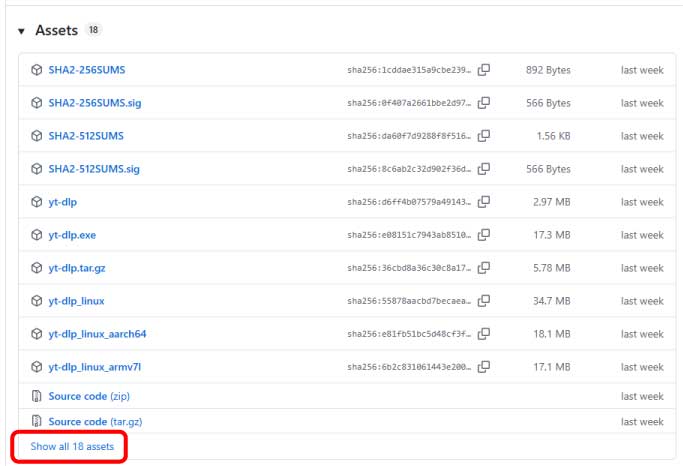Image resolution: width=683 pixels, height=466 pixels.
Task: Copy the yt-dlp.exe sha256 hash
Action: pos(484,235)
